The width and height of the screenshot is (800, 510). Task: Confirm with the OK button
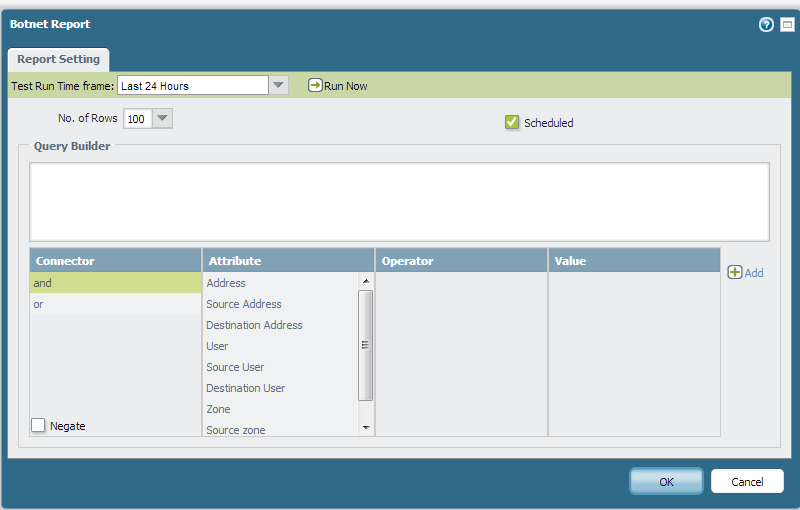pos(666,481)
